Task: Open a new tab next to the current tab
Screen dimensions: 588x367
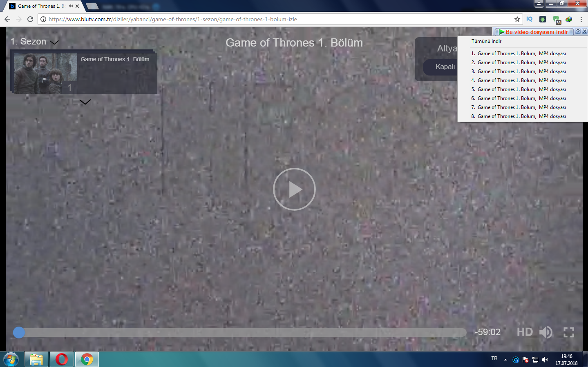Action: (x=92, y=6)
